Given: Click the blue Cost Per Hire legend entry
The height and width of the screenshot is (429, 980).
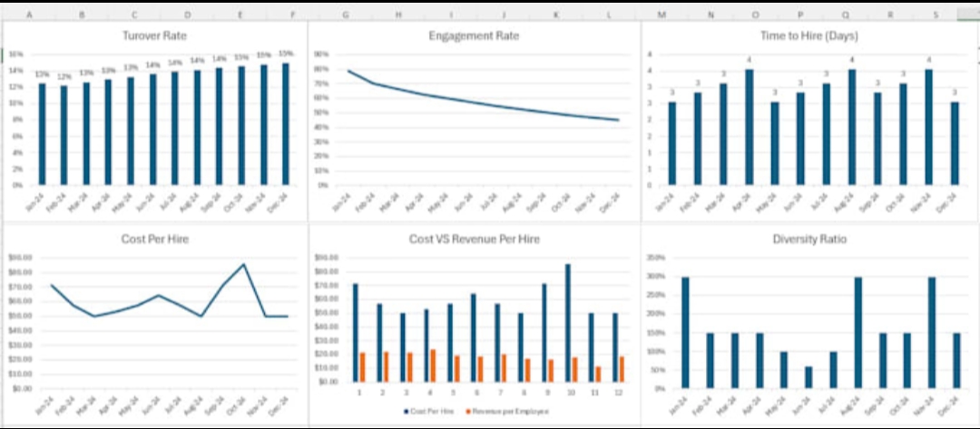Looking at the screenshot, I should tap(430, 411).
